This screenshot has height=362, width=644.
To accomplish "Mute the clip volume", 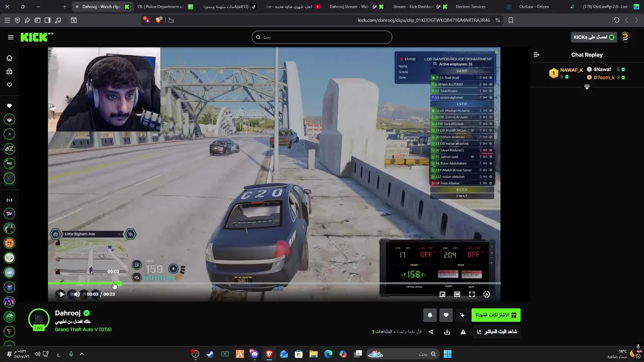I will 77,294.
